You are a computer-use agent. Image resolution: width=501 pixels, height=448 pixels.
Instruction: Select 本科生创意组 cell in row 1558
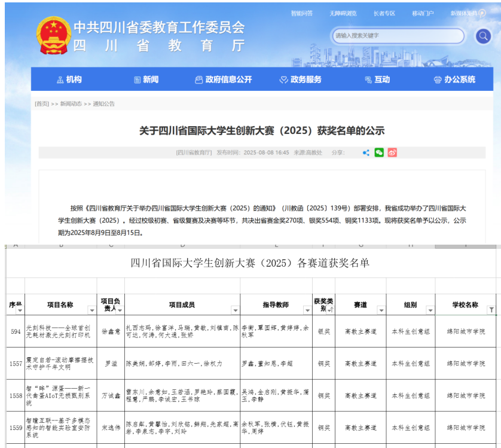point(411,395)
